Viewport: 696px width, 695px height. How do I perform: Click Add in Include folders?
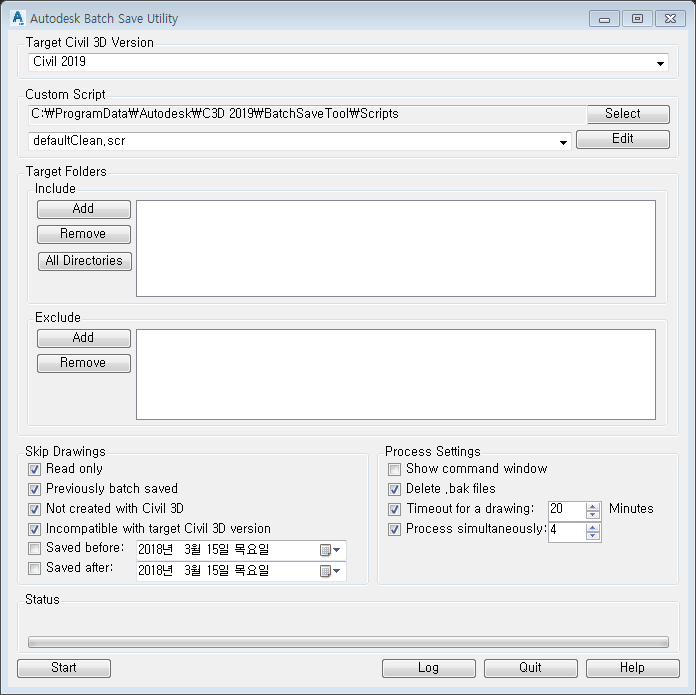coord(84,209)
